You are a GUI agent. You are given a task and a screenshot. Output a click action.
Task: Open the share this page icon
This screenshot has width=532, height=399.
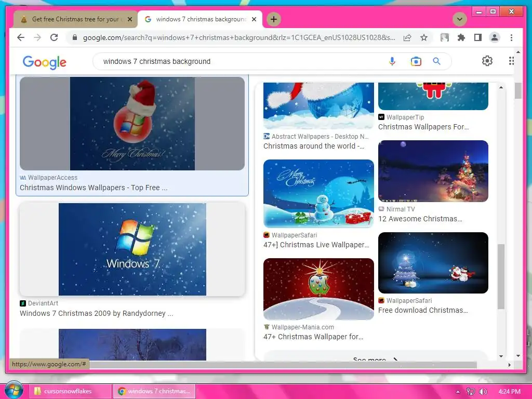coord(407,37)
